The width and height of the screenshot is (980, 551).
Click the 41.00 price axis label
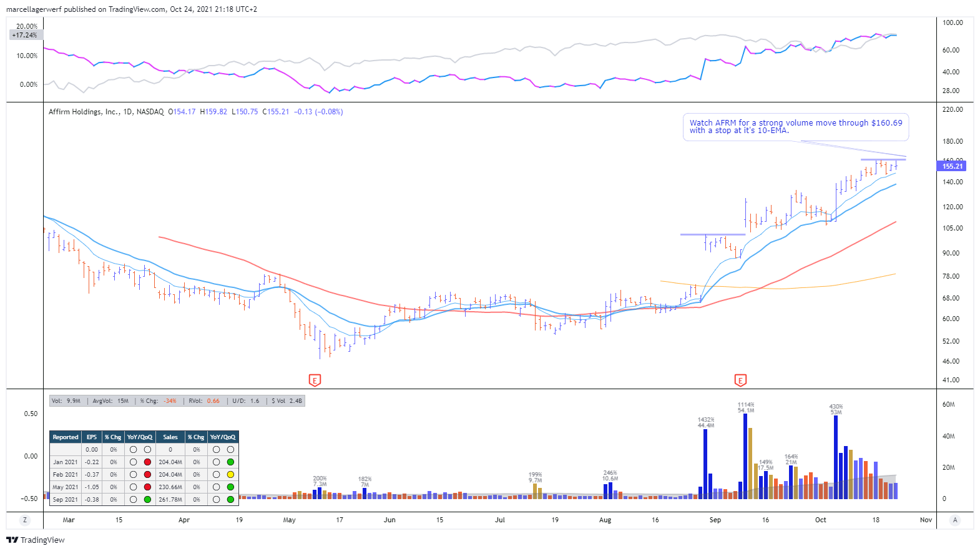coord(951,380)
